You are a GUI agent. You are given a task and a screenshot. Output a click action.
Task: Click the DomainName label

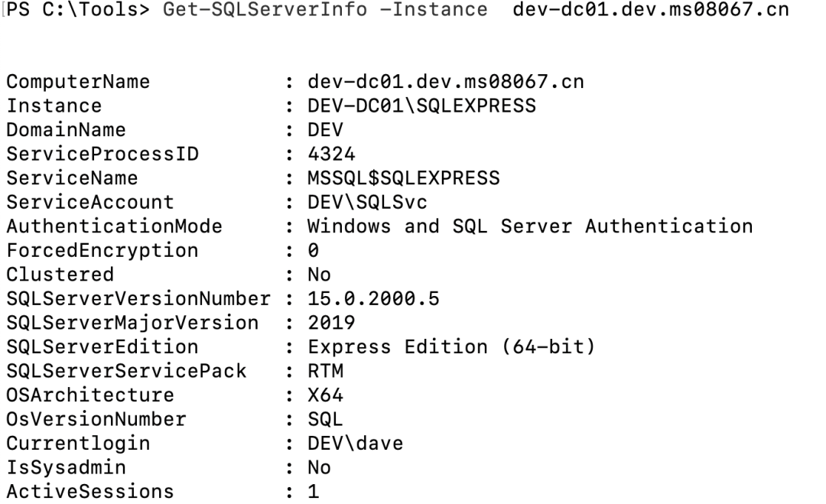[x=67, y=130]
